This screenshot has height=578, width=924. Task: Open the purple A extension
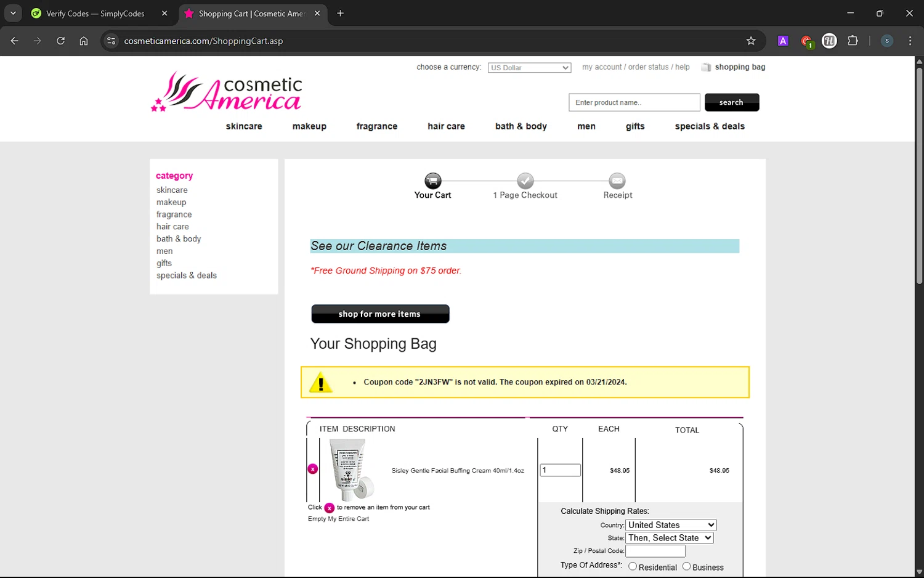(783, 41)
